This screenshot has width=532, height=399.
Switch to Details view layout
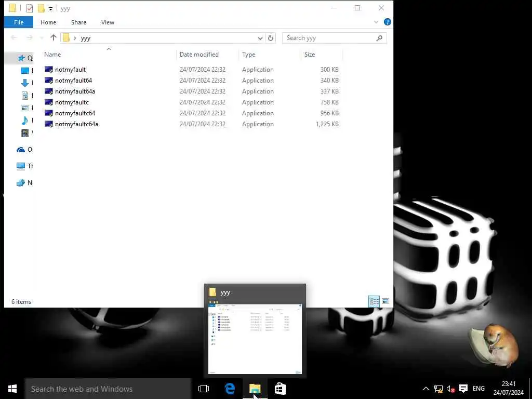pyautogui.click(x=374, y=301)
